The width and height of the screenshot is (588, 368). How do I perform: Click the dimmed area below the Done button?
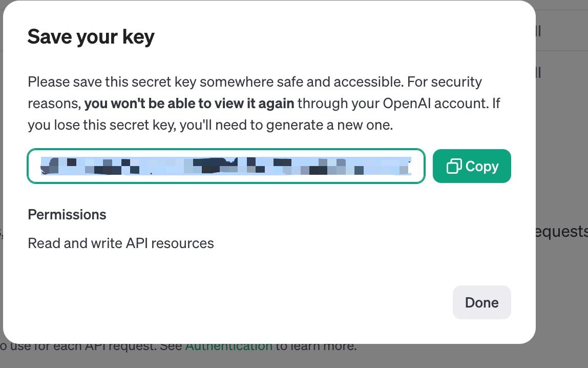point(481,356)
